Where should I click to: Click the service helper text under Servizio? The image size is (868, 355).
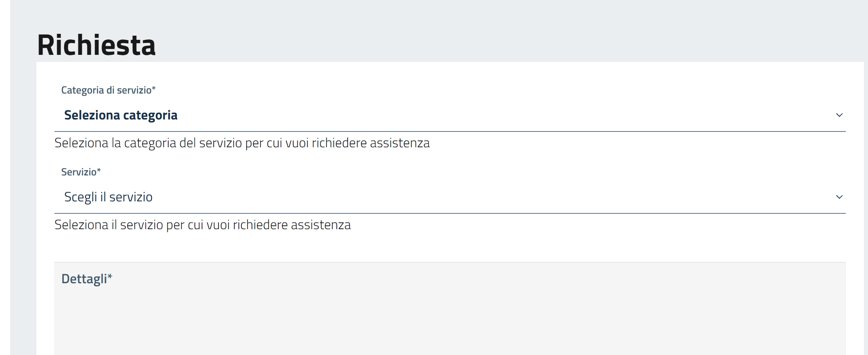[x=203, y=225]
